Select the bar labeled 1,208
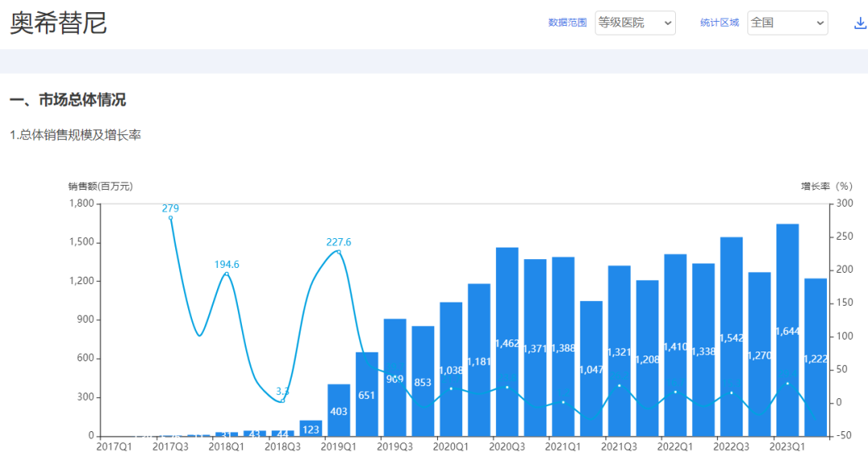 (x=647, y=359)
